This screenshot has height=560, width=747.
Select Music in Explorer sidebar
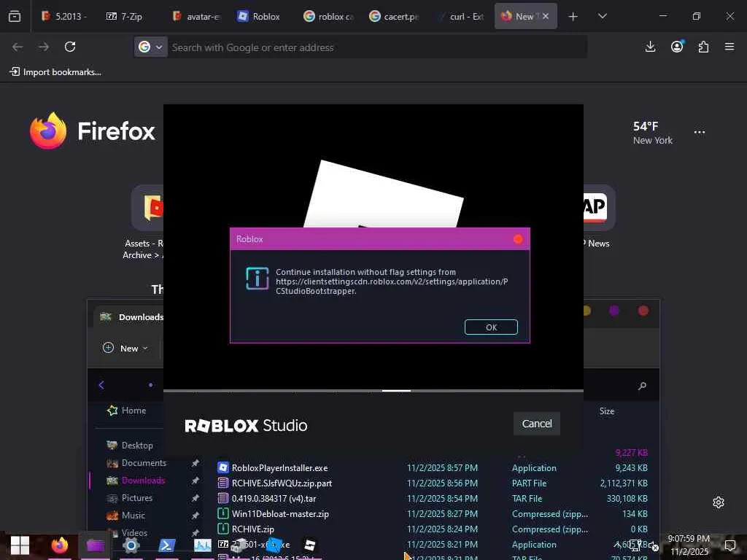pos(125,516)
